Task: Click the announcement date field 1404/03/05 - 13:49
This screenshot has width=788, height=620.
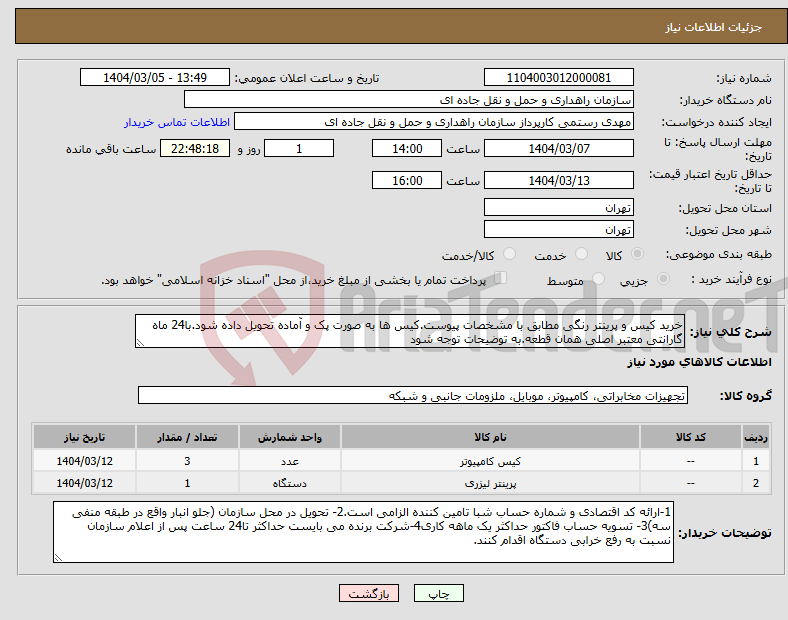Action: (155, 77)
